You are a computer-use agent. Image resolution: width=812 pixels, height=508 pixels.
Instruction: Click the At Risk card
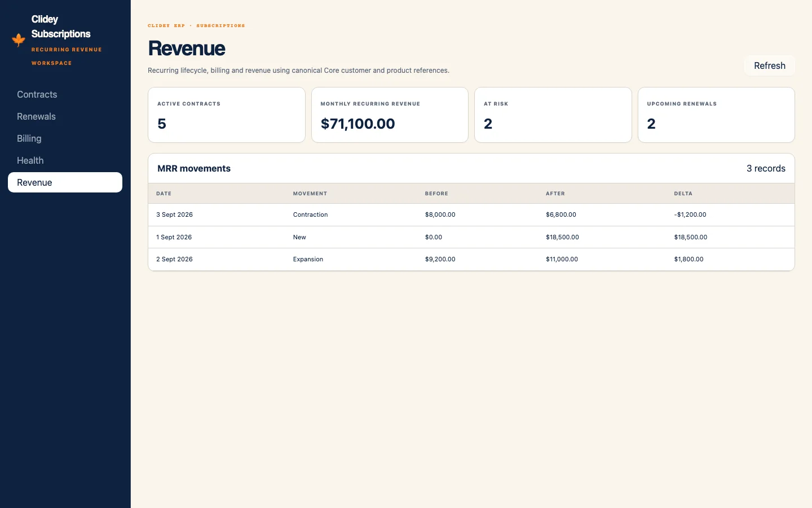[553, 115]
